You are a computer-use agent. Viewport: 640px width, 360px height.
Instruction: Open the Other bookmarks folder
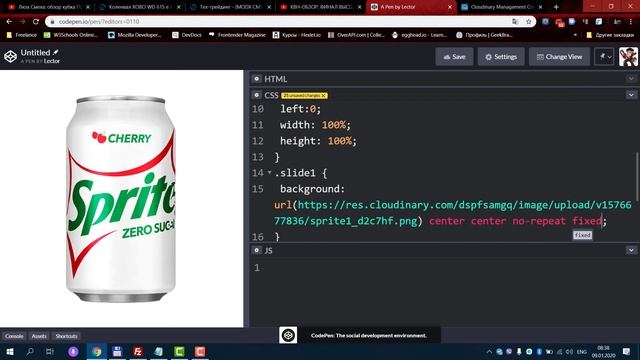tap(610, 35)
